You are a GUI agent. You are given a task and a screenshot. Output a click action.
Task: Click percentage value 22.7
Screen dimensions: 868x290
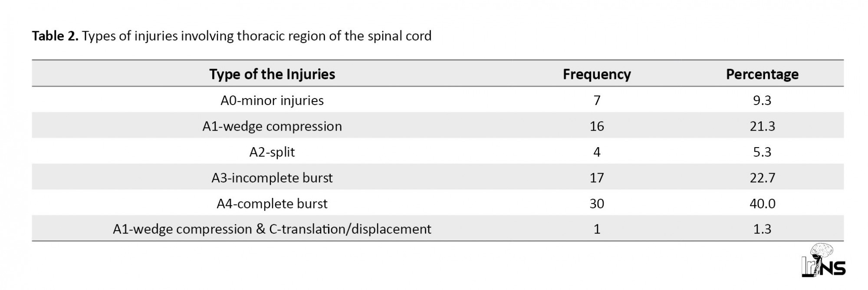[762, 178]
